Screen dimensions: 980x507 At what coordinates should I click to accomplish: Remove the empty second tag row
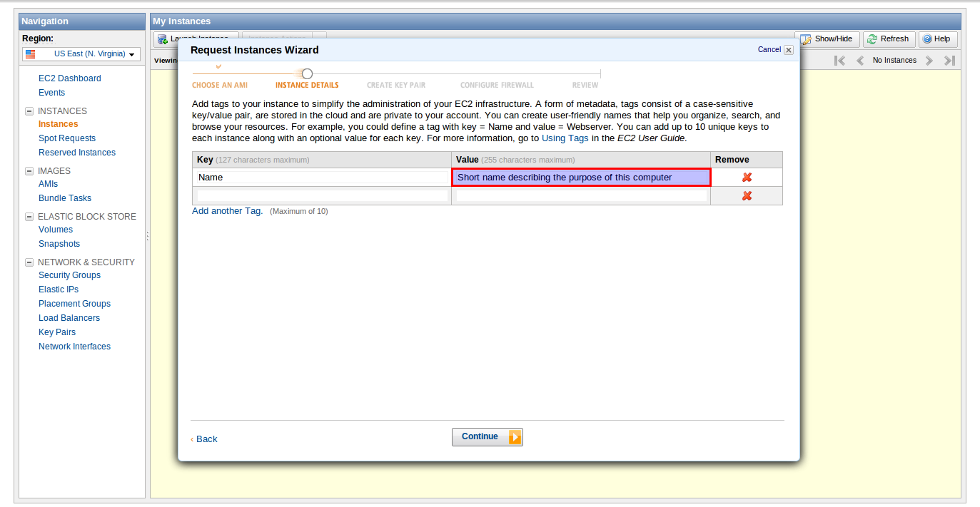coord(747,196)
